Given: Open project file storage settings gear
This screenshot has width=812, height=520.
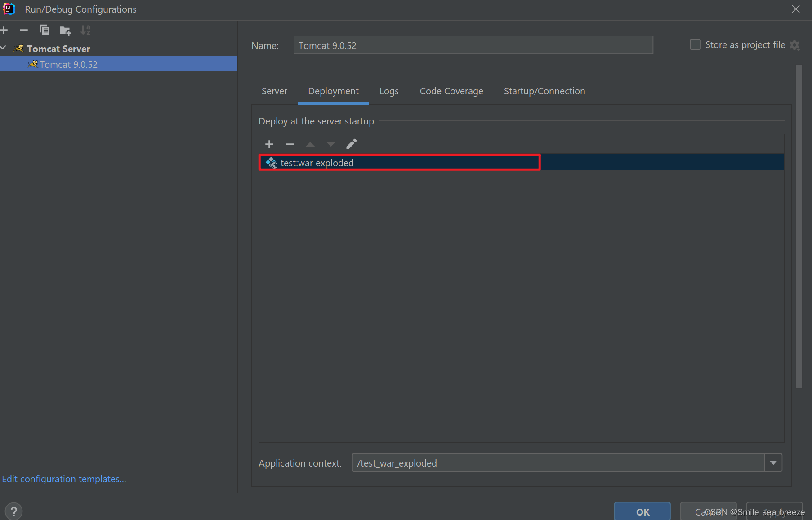Looking at the screenshot, I should point(795,45).
